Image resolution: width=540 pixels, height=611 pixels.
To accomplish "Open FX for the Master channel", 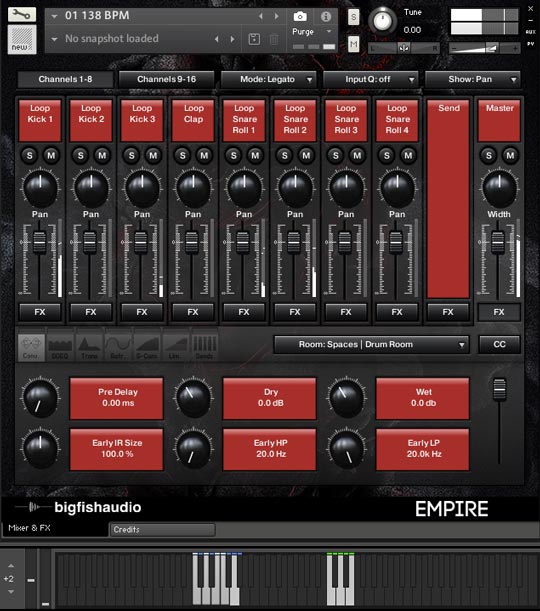I will coord(499,312).
